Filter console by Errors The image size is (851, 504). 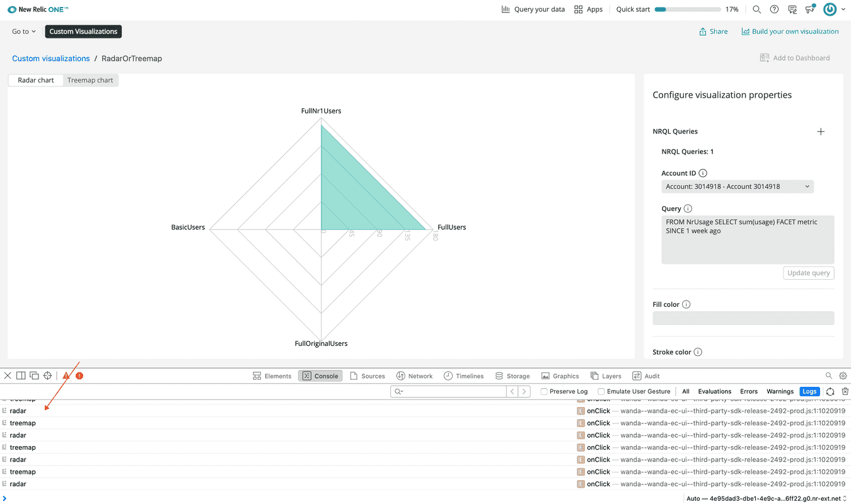click(749, 391)
